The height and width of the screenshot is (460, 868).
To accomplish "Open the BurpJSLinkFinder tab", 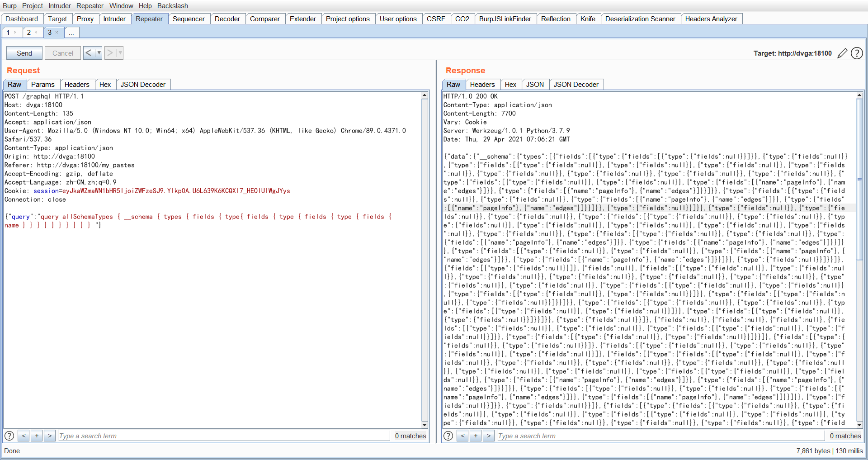I will click(505, 19).
